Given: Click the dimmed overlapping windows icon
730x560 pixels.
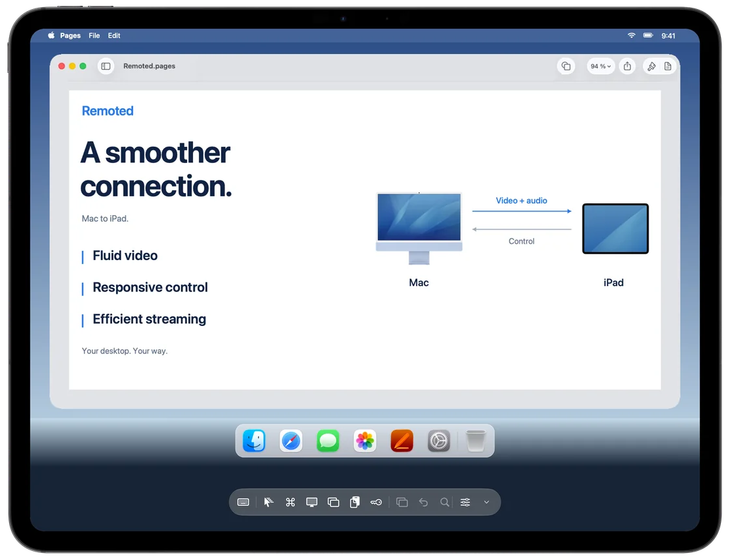Looking at the screenshot, I should coord(401,502).
